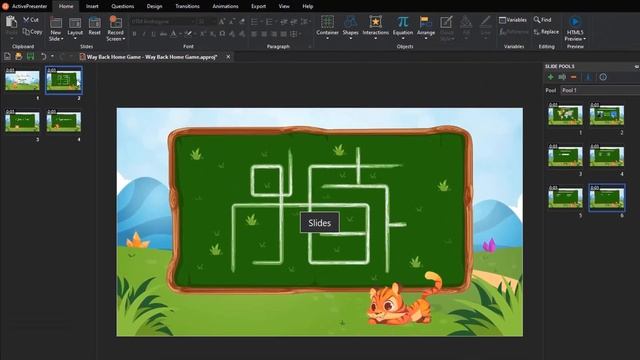Open the font name combo box
The width and height of the screenshot is (640, 360).
click(163, 22)
